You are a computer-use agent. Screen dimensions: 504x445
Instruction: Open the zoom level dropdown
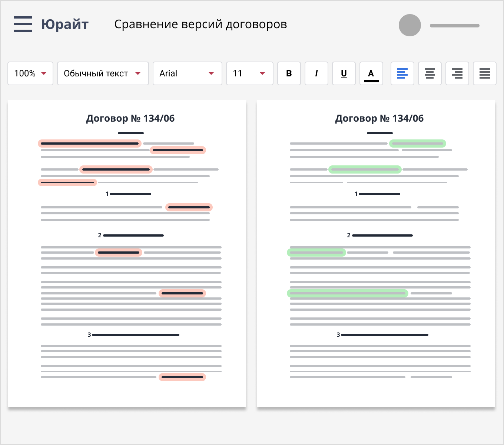coord(30,73)
